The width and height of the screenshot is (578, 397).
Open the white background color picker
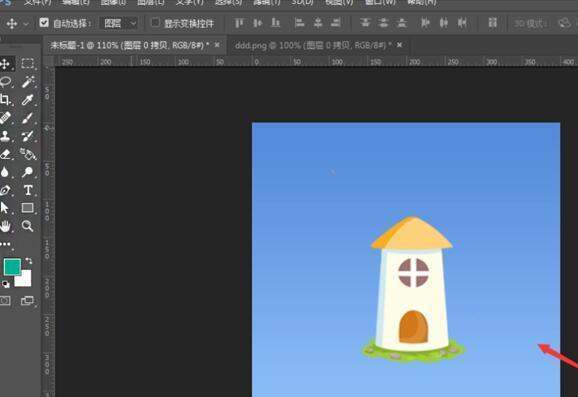click(x=26, y=281)
